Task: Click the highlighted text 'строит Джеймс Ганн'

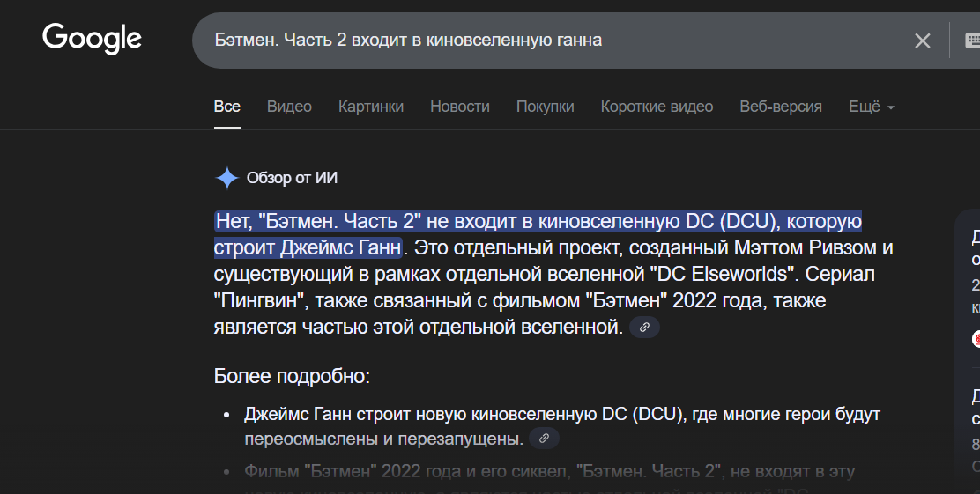Action: point(308,248)
